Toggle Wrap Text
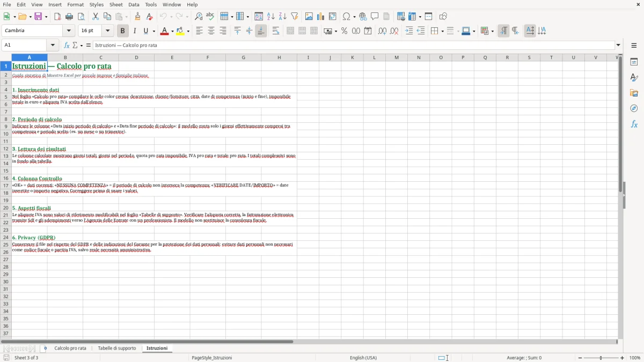644x362 pixels. (x=276, y=31)
